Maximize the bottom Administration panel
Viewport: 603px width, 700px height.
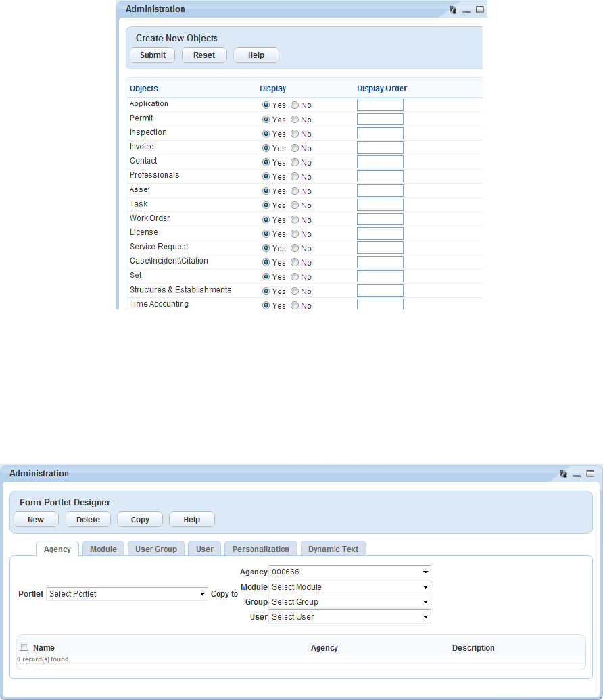pos(590,474)
